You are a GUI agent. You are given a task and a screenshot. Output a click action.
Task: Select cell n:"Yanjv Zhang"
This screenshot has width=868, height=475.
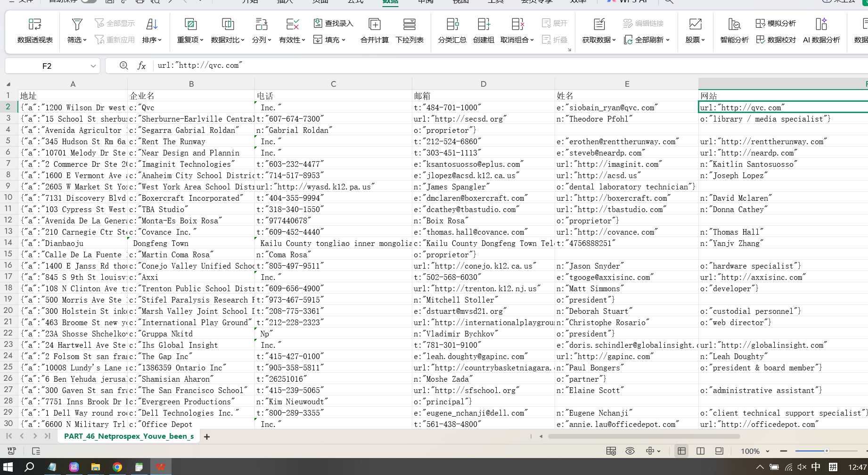click(783, 243)
